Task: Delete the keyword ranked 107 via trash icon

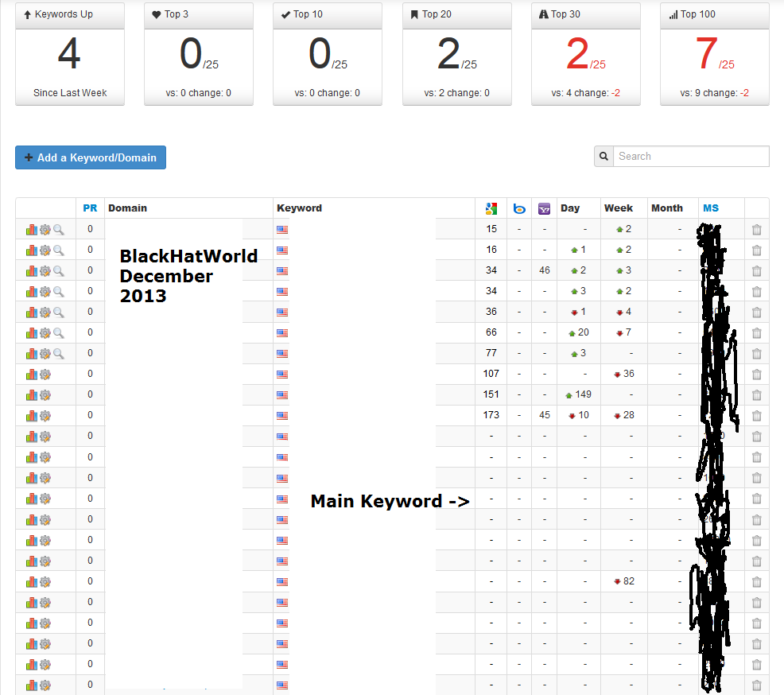Action: coord(756,375)
